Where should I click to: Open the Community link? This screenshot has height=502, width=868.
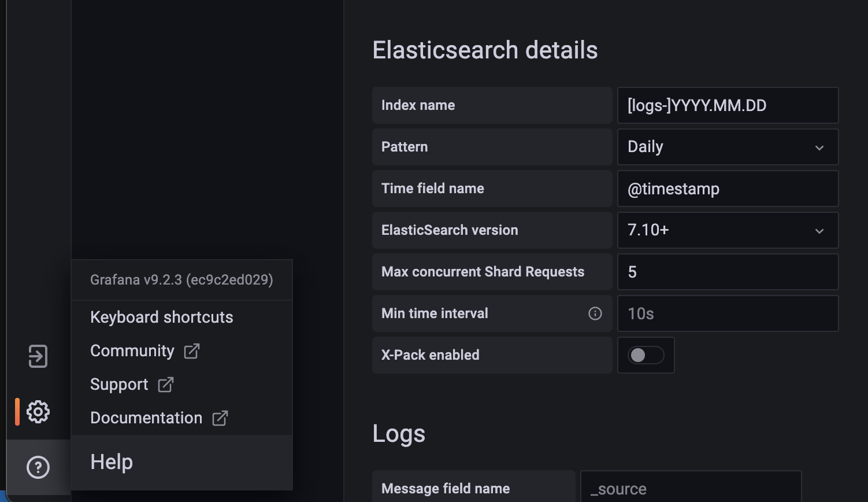point(132,351)
